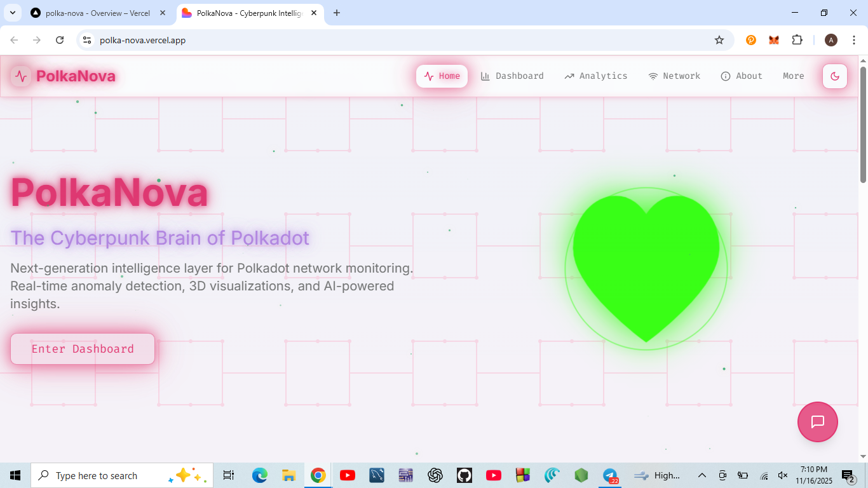Viewport: 868px width, 488px height.
Task: Click the scrollbar down arrow
Action: point(863,456)
